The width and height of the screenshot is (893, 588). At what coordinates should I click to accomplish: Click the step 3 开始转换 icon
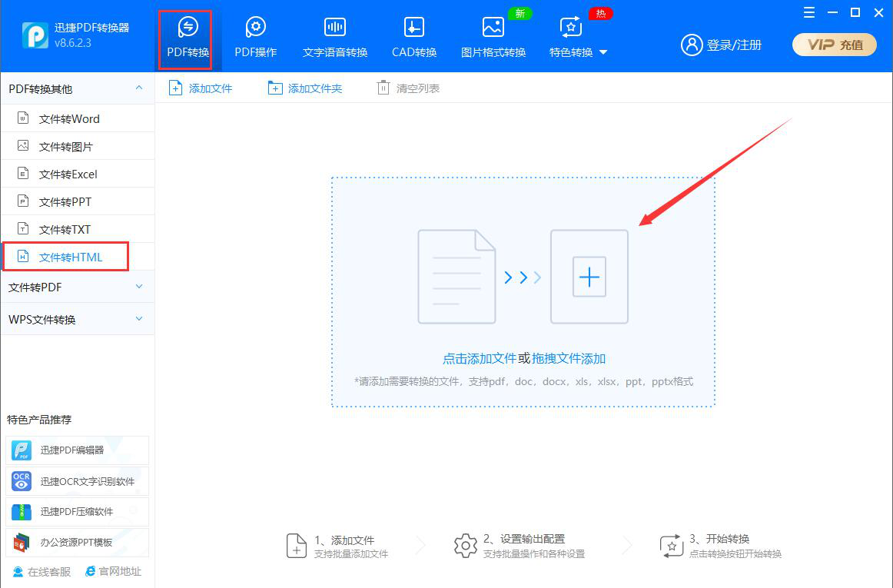tap(672, 546)
